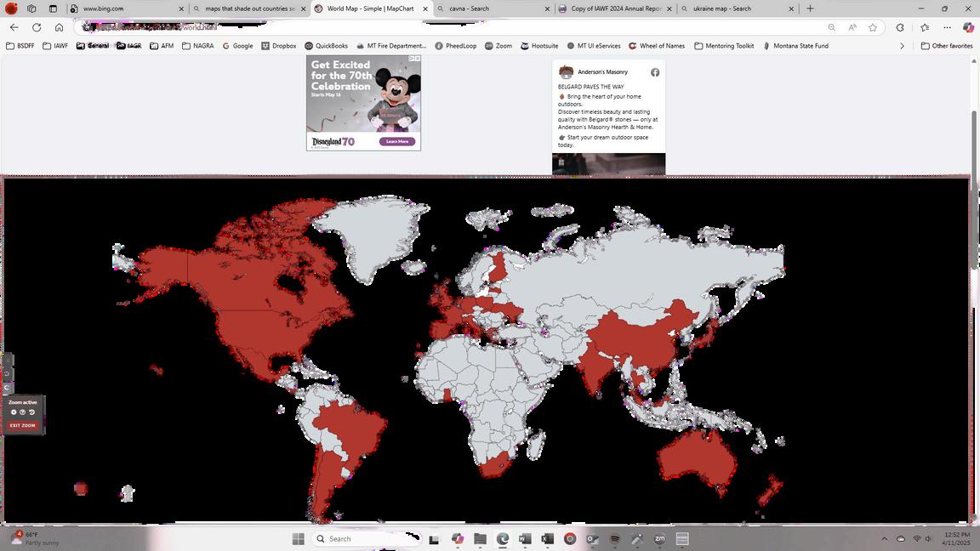Open the IAGR favorites folder
980x551 pixels.
point(129,46)
